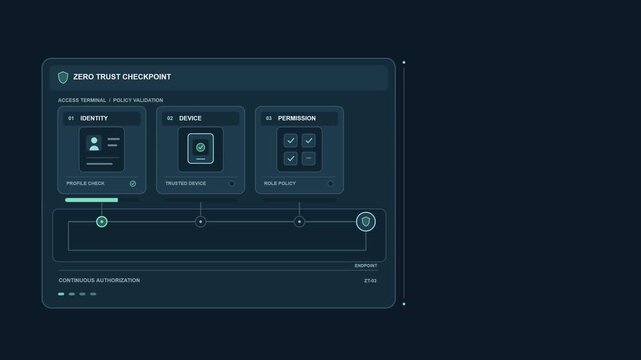
Task: Click the ZT-03 code text
Action: 370,281
